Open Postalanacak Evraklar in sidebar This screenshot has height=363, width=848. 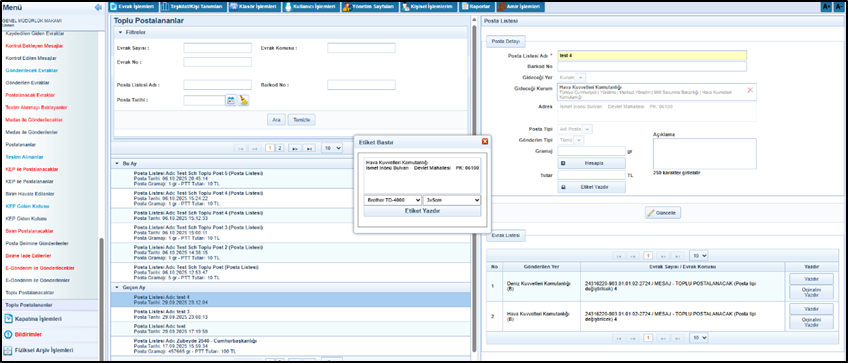pyautogui.click(x=30, y=95)
